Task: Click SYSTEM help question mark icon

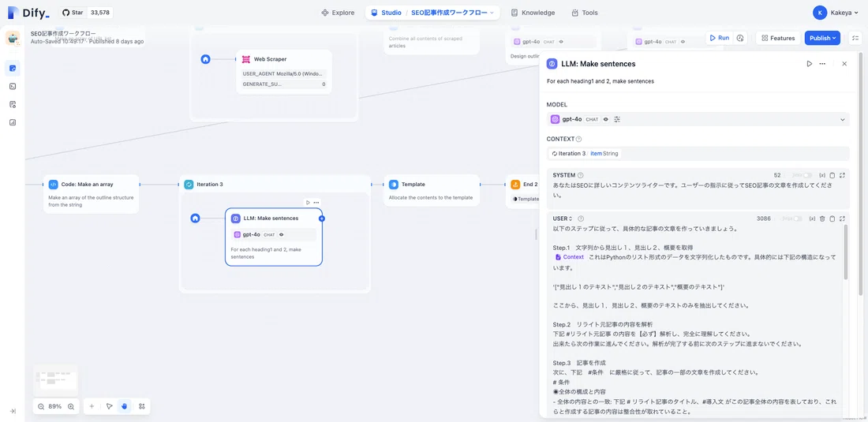Action: [581, 175]
